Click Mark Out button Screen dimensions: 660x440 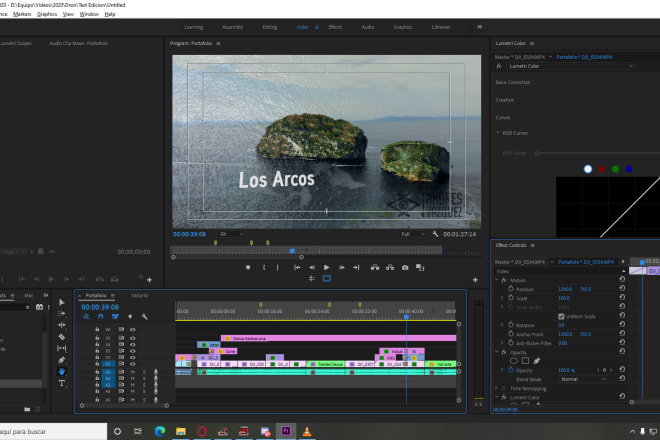tap(277, 268)
